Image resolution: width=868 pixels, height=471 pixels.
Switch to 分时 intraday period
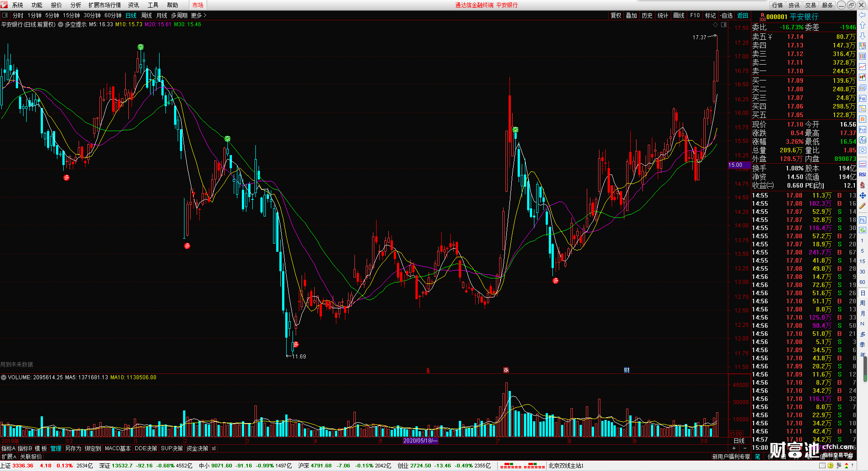pyautogui.click(x=18, y=15)
